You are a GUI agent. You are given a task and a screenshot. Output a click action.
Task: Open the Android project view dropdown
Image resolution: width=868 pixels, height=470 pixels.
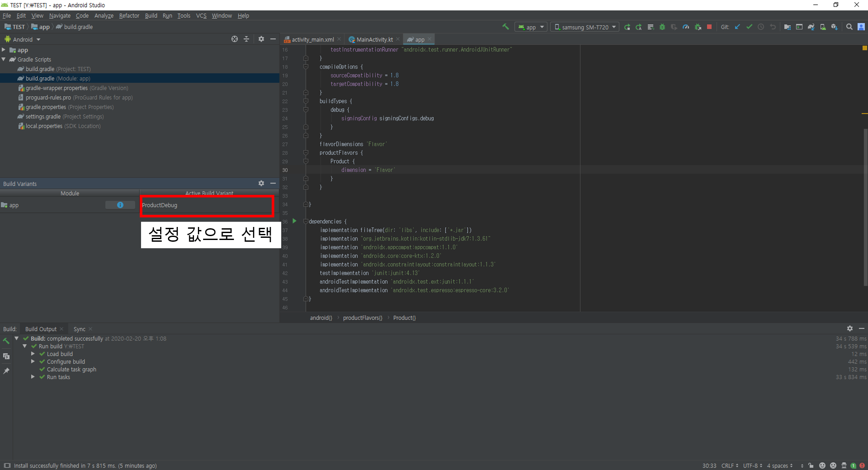point(26,39)
